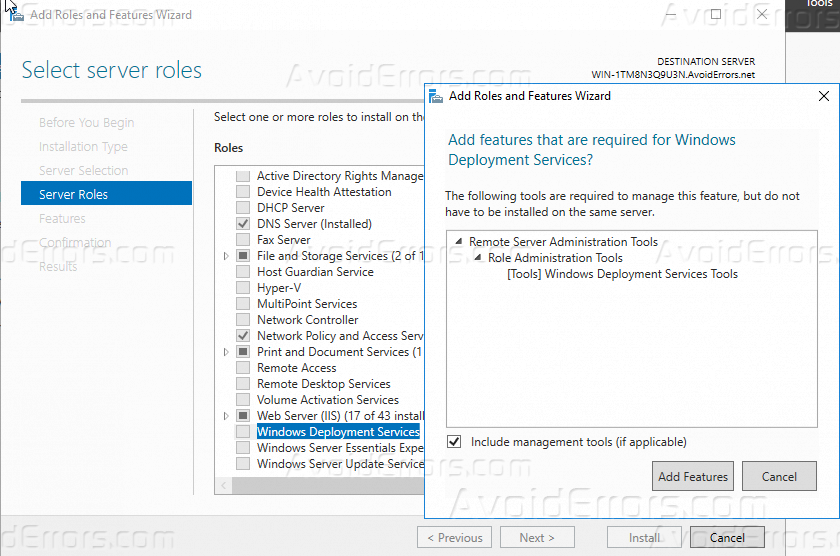The image size is (840, 556).
Task: Select Windows Deployment Services Tools item
Action: pyautogui.click(x=622, y=274)
